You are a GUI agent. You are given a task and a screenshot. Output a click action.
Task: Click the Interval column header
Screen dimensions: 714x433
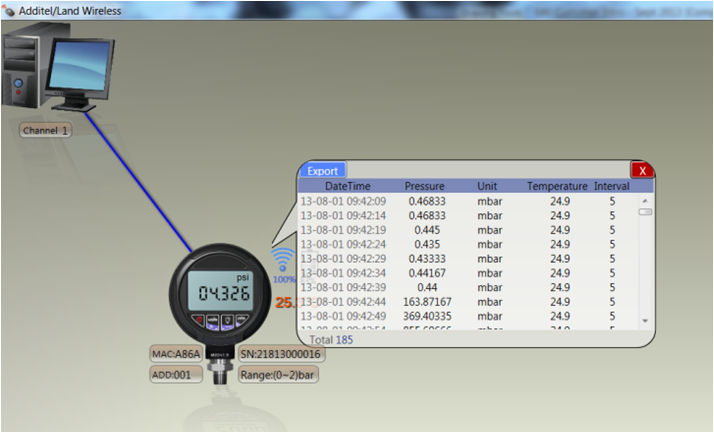click(x=611, y=186)
